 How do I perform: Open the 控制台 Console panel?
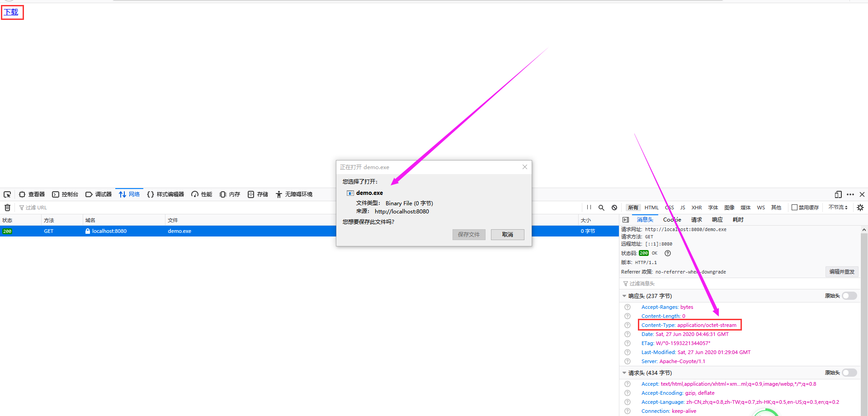pos(65,194)
